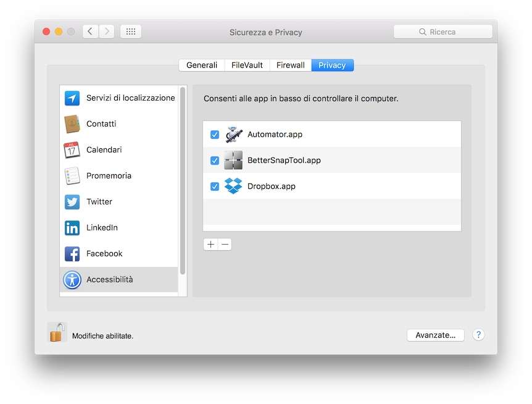Select the Twitter label
This screenshot has height=404, width=532.
click(99, 201)
